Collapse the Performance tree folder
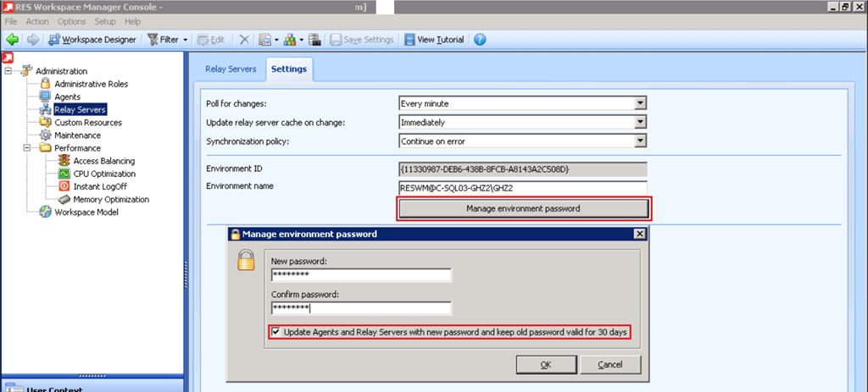This screenshot has width=868, height=392. tap(28, 148)
